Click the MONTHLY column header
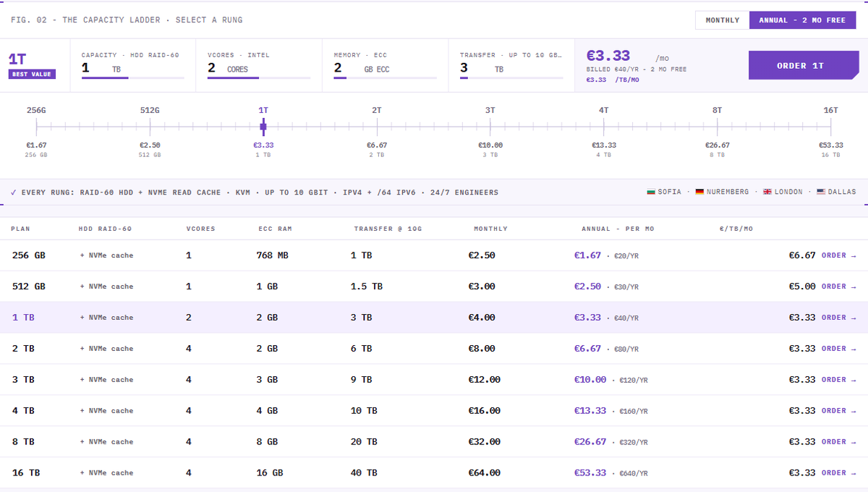Viewport: 868px width, 492px height. (490, 229)
